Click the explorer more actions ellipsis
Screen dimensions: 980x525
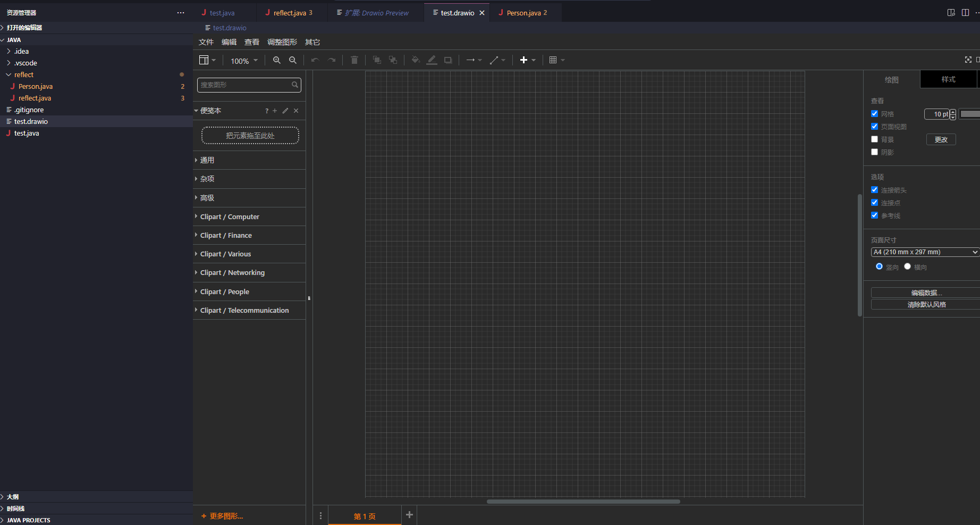click(x=181, y=13)
